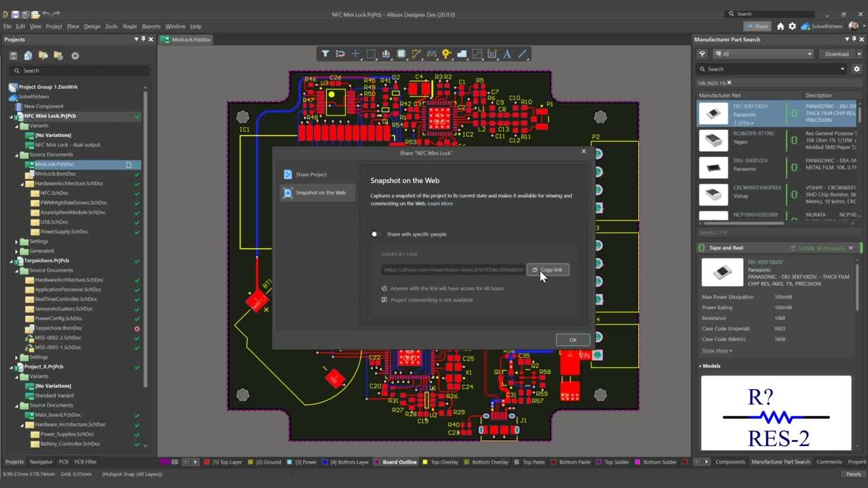Click the Place Via tool icon
Viewport: 868px width, 488px height.
click(x=446, y=54)
